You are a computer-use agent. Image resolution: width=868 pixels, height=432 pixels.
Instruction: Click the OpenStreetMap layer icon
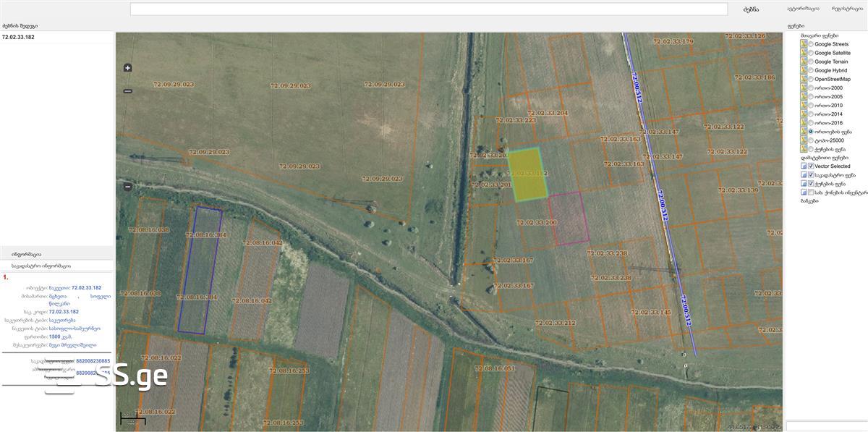tap(804, 79)
